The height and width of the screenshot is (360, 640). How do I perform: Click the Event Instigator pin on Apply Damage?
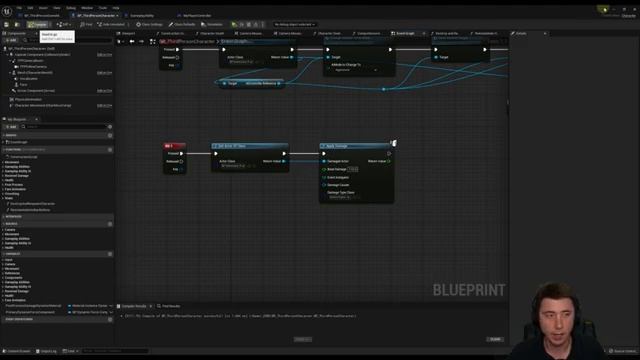click(324, 177)
